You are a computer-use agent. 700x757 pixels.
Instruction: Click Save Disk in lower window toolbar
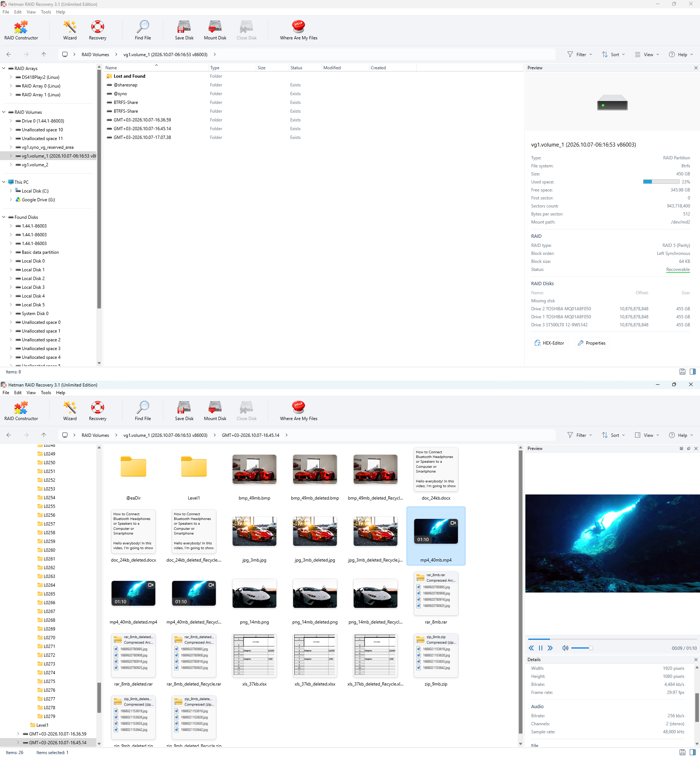tap(184, 411)
